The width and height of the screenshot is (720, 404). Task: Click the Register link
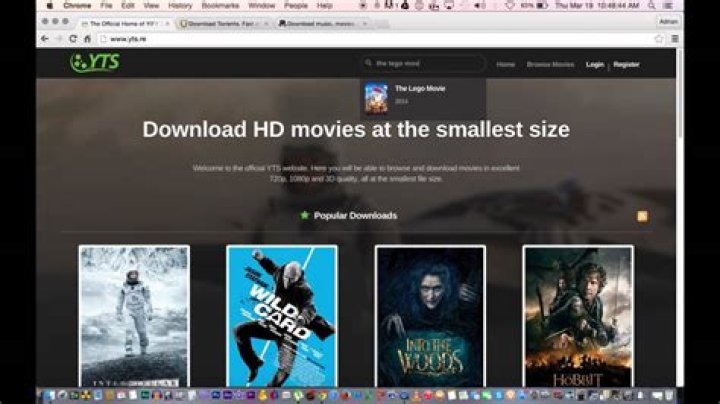tap(626, 64)
